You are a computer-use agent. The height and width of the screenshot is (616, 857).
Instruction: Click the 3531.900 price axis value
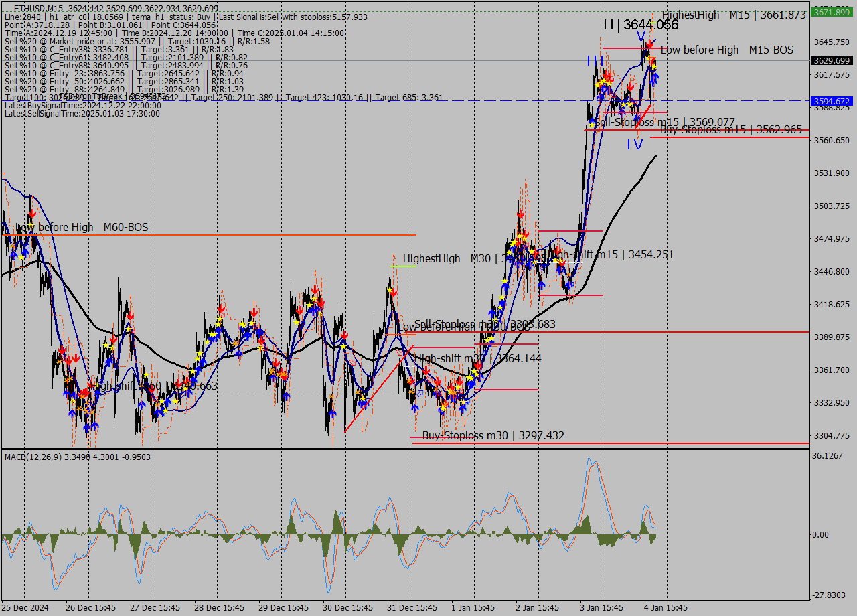[831, 173]
